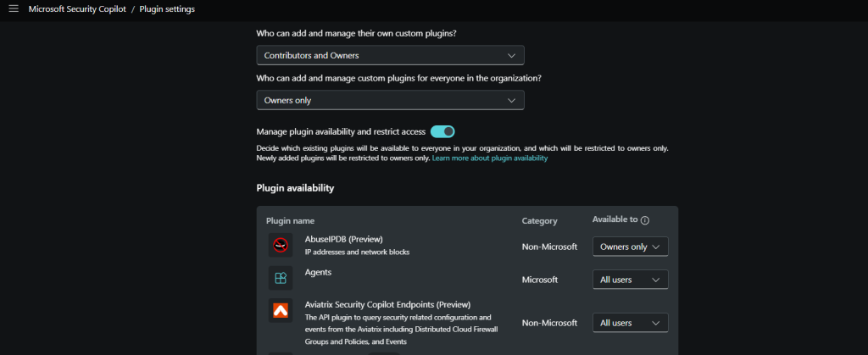This screenshot has height=355, width=868.
Task: Select the Agents plugin name
Action: click(x=319, y=272)
